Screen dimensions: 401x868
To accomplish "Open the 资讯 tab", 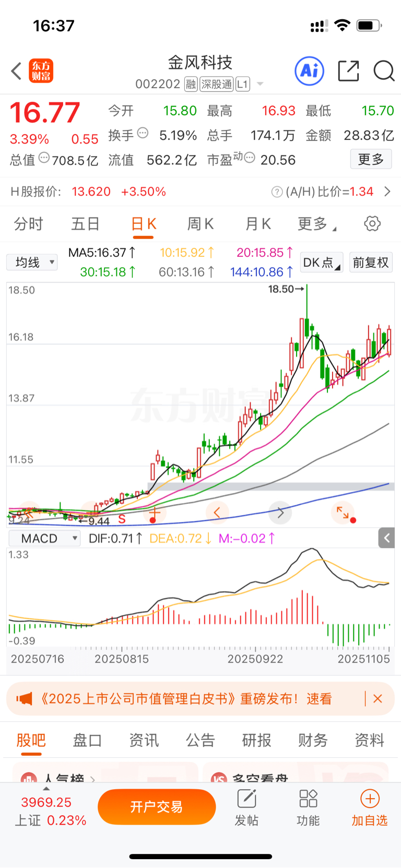I will 144,740.
